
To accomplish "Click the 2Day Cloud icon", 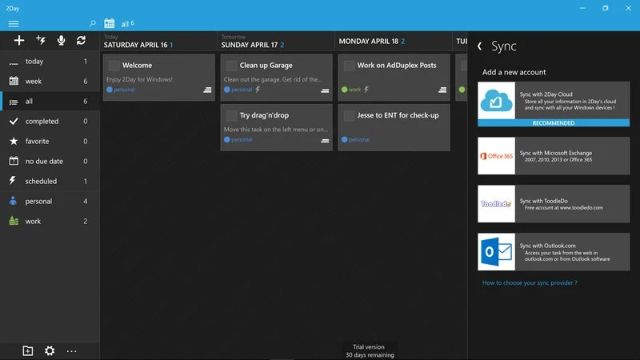I will click(x=496, y=100).
